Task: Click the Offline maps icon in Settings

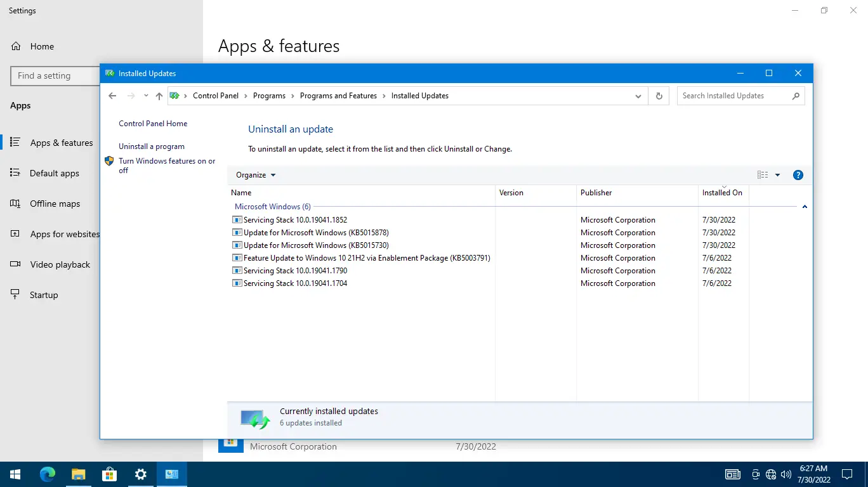Action: 16,204
